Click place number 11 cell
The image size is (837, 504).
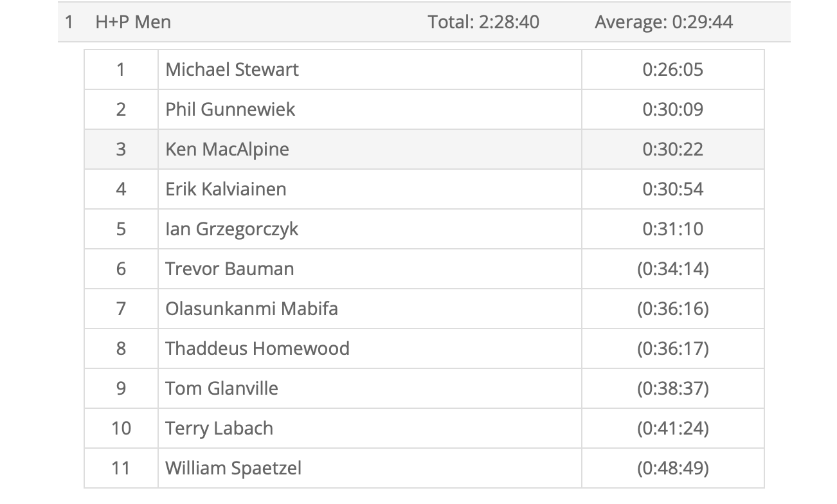pyautogui.click(x=121, y=468)
